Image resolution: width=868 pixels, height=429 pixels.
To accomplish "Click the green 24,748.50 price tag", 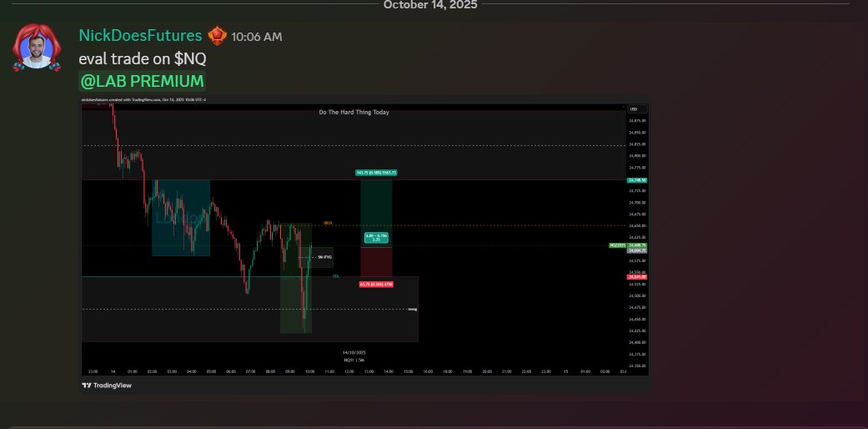I will point(636,180).
